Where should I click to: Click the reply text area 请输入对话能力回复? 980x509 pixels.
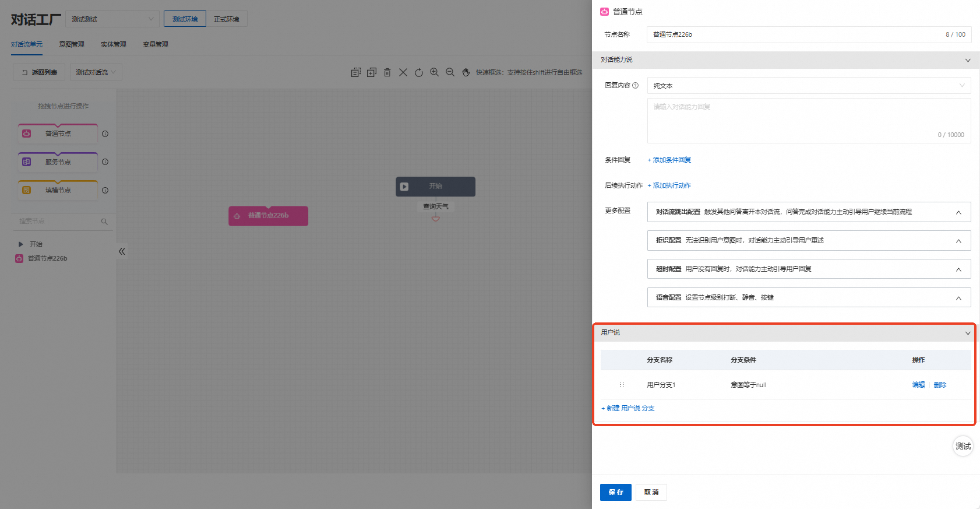(x=809, y=121)
